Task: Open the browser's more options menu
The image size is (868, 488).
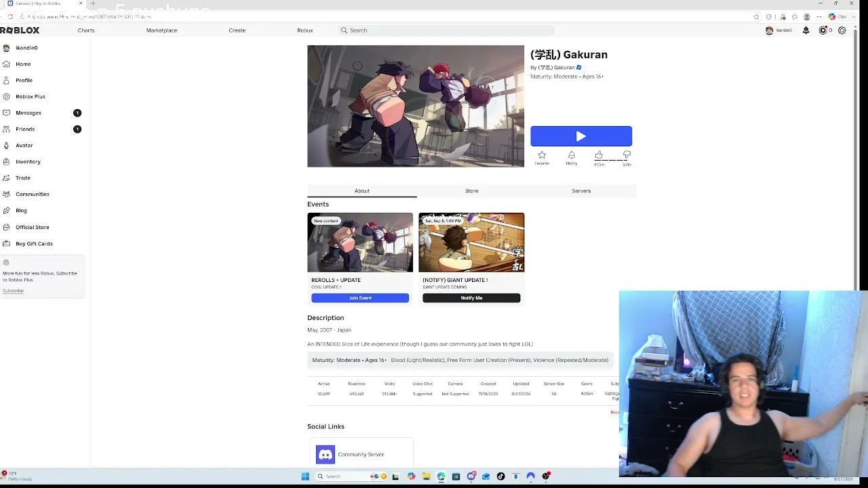Action: coord(820,16)
